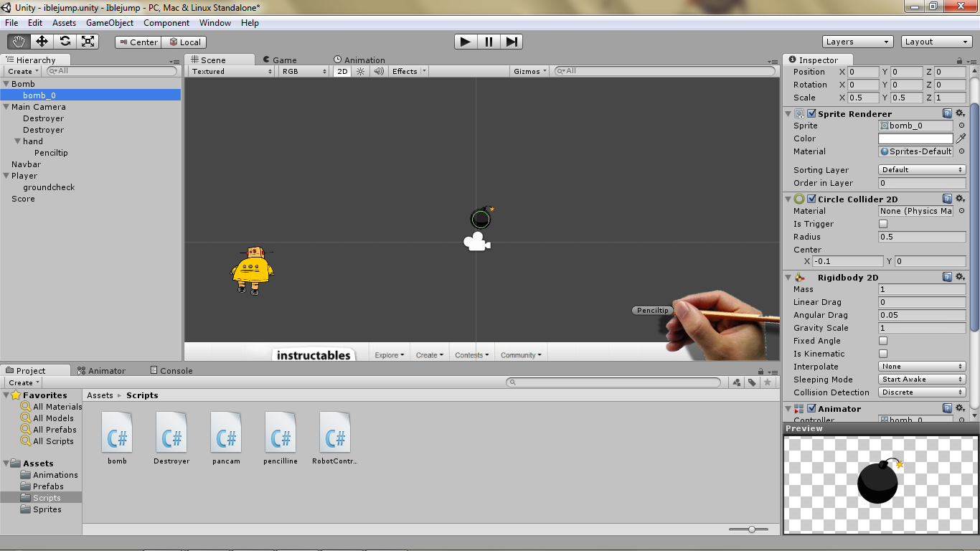Switch to the Animator tab

click(101, 371)
